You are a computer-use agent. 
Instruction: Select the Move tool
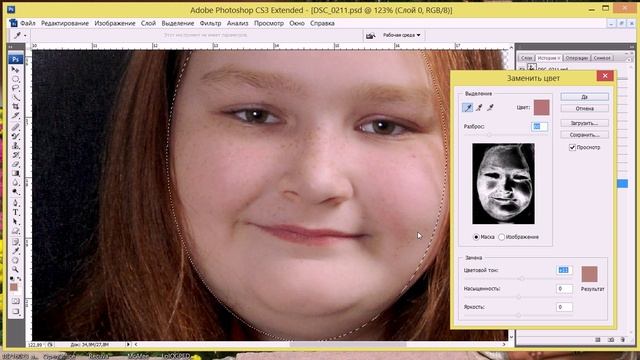pos(16,70)
